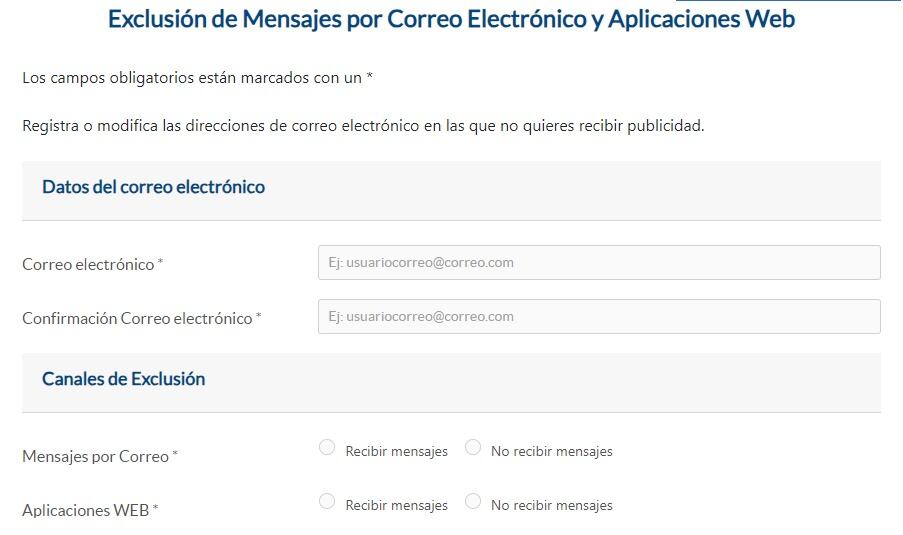Click the 'Exclusión de Mensajes' page title

tap(451, 19)
